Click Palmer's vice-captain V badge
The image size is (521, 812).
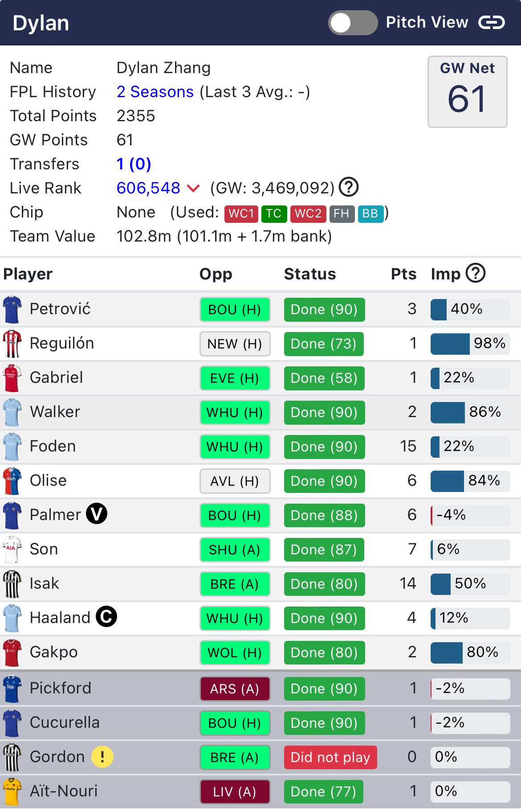coord(97,514)
